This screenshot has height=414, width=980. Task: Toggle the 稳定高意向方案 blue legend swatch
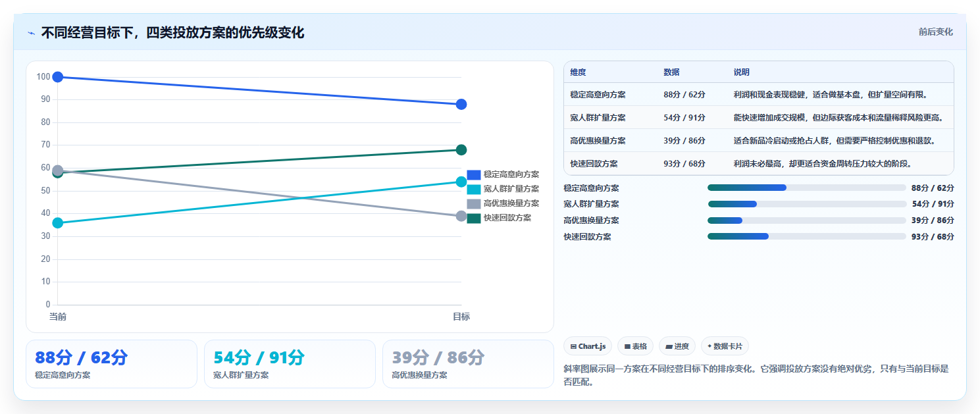pos(474,174)
